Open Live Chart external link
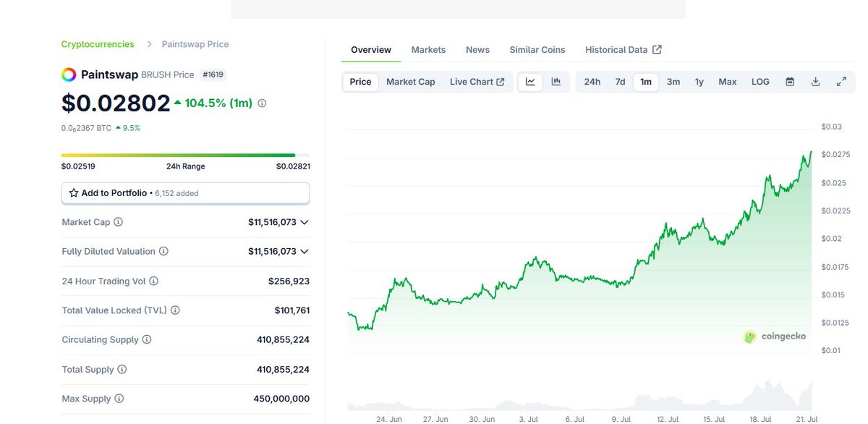 [x=477, y=82]
